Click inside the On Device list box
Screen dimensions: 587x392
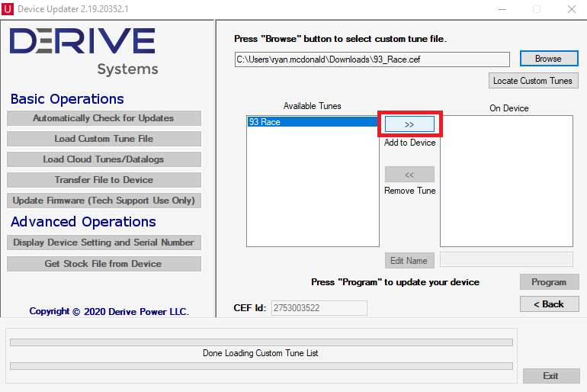pyautogui.click(x=506, y=182)
